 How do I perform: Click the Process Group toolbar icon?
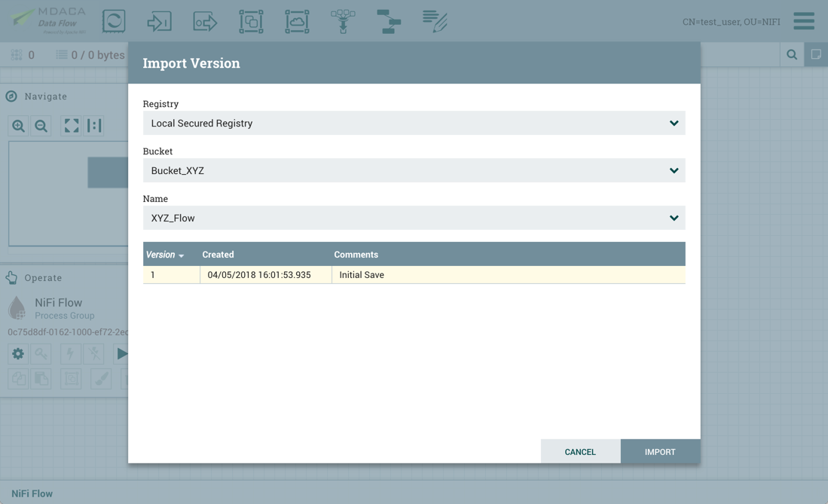(251, 20)
